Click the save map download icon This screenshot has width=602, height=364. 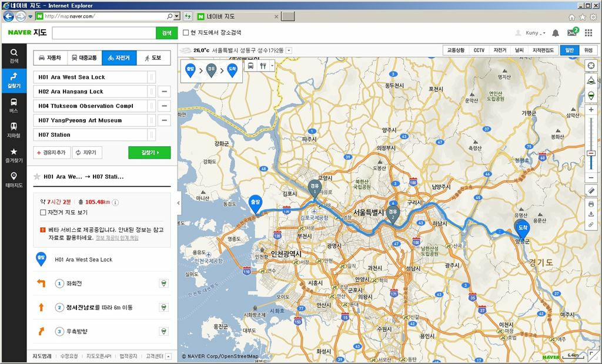tap(591, 214)
